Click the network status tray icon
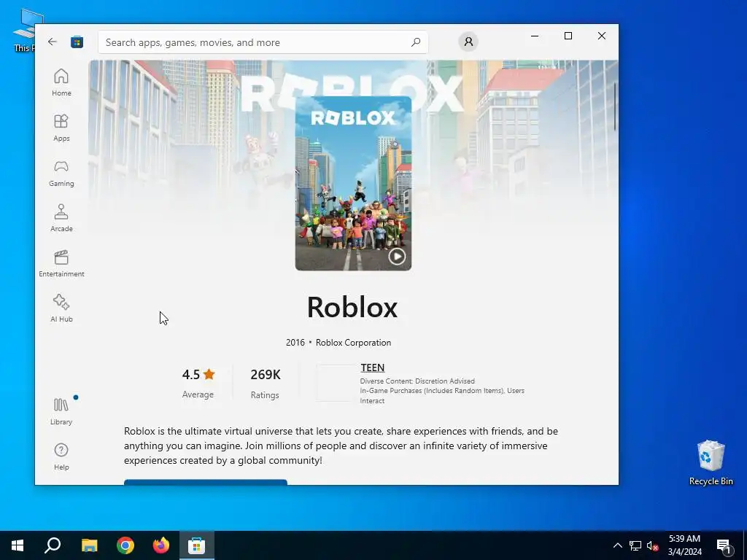 [635, 545]
